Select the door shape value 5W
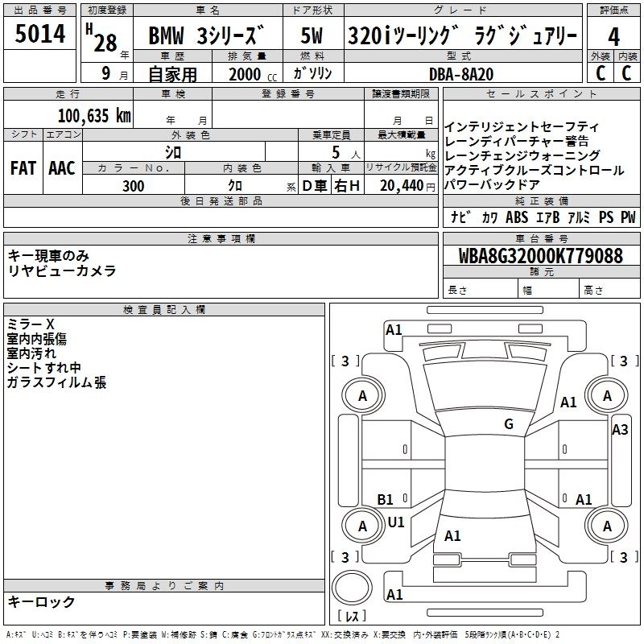Image resolution: width=644 pixels, height=644 pixels. tap(312, 35)
